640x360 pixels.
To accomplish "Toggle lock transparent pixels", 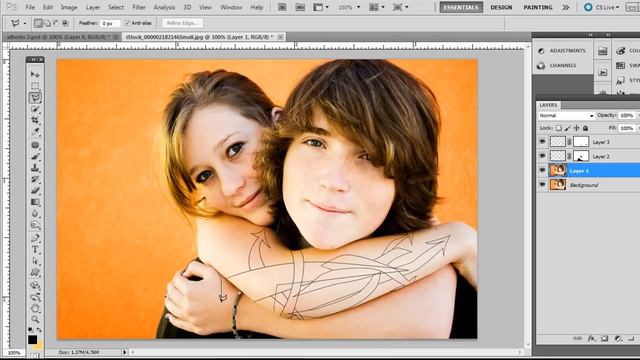I will click(x=558, y=128).
